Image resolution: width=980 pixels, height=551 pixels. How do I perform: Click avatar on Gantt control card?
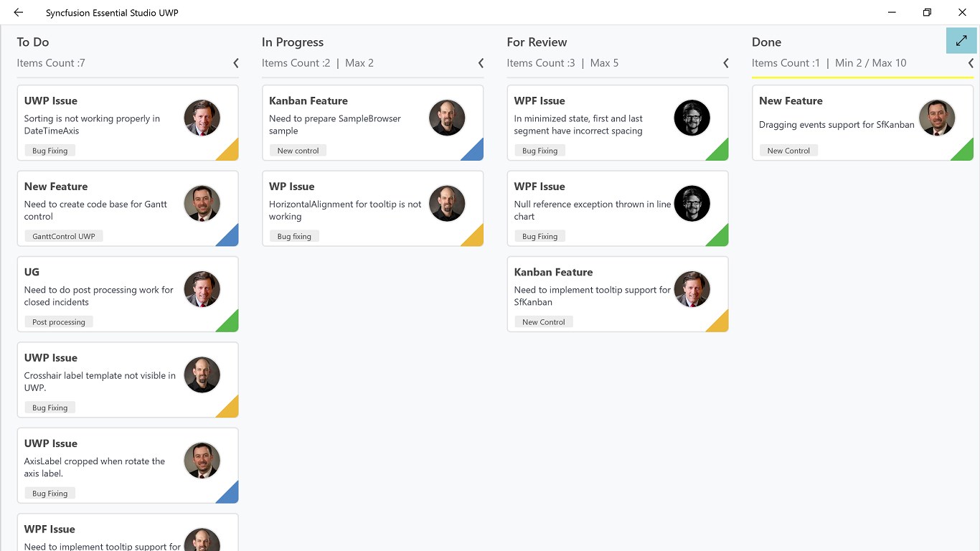tap(202, 204)
